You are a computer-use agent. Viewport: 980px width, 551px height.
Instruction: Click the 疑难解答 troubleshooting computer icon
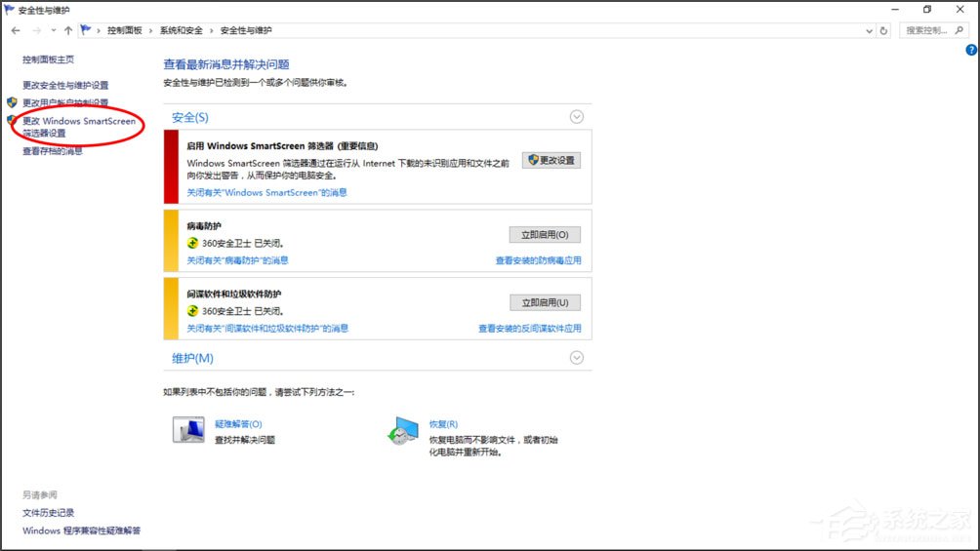click(x=188, y=431)
